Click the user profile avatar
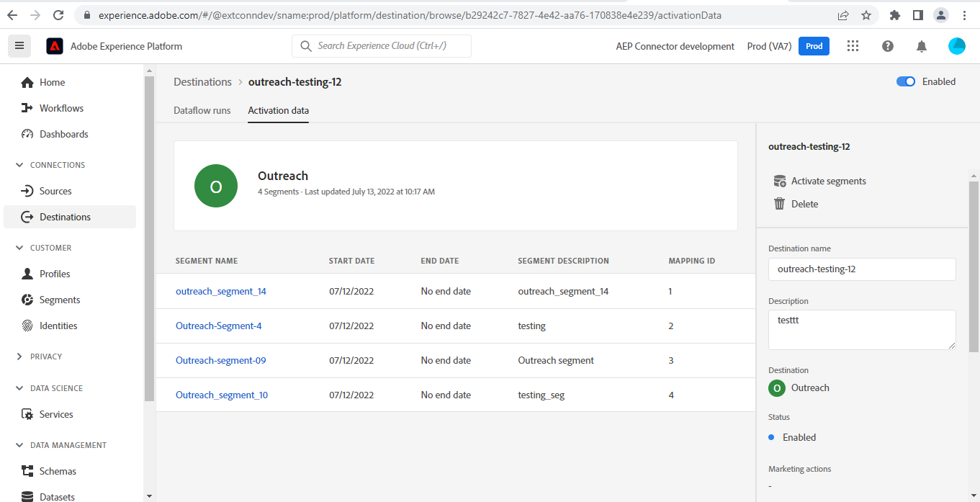This screenshot has height=502, width=980. pos(957,46)
